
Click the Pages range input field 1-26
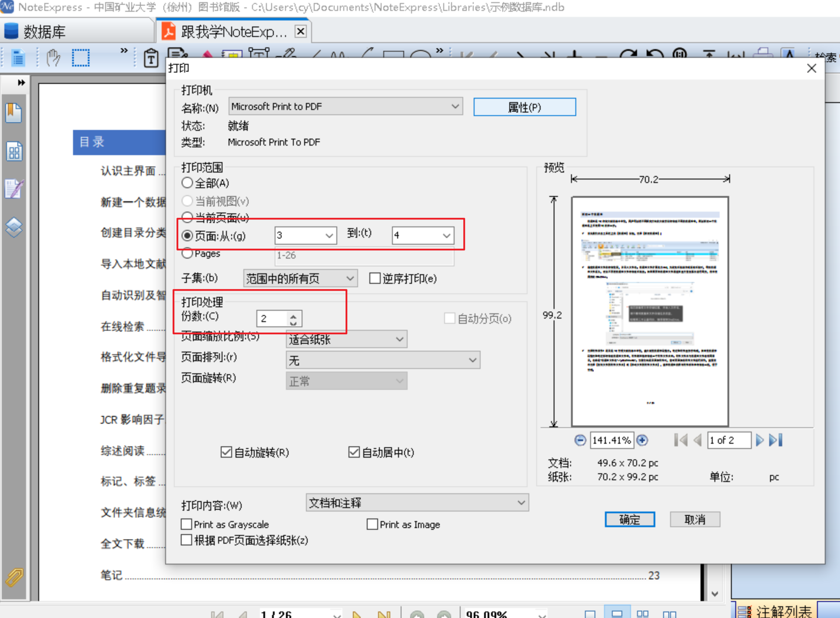(x=364, y=256)
